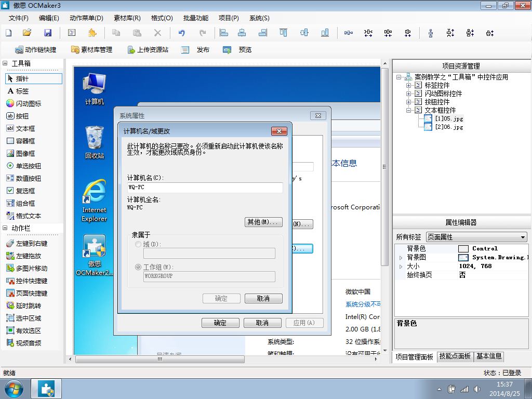Image resolution: width=532 pixels, height=399 pixels.
Task: Click the canvas horizontal scrollbar thumb
Action: pyautogui.click(x=160, y=358)
